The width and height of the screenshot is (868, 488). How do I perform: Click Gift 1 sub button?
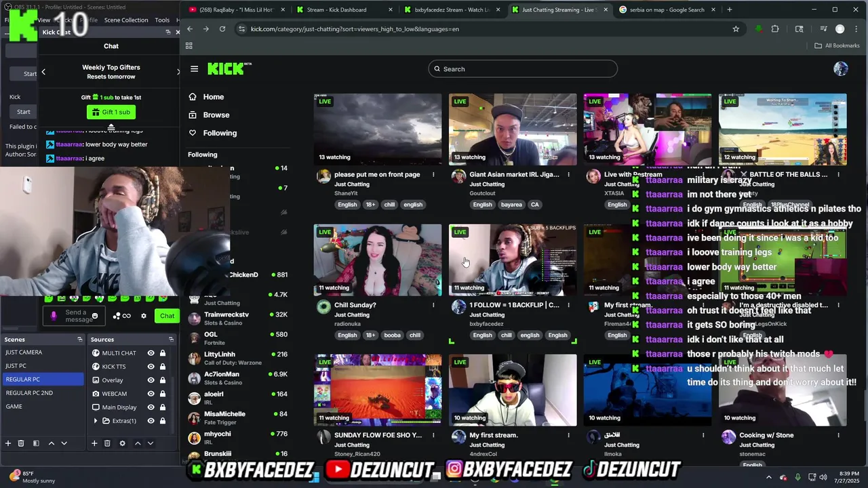tap(111, 113)
